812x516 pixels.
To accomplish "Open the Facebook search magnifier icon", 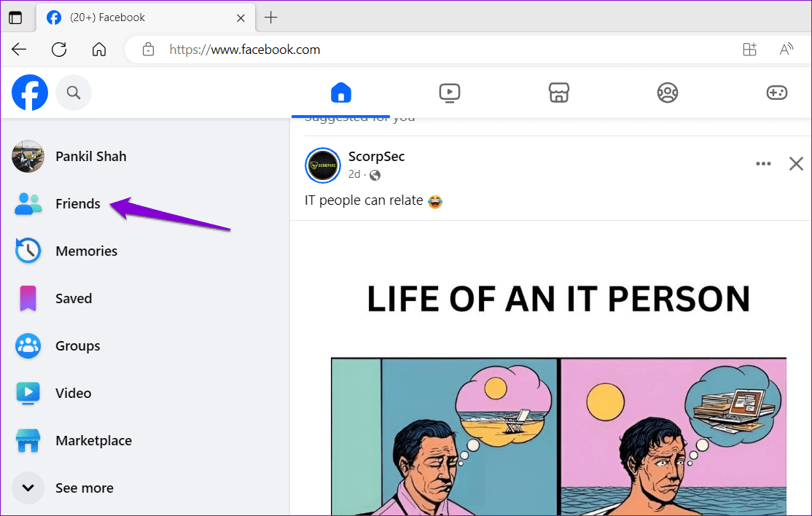I will coord(73,93).
